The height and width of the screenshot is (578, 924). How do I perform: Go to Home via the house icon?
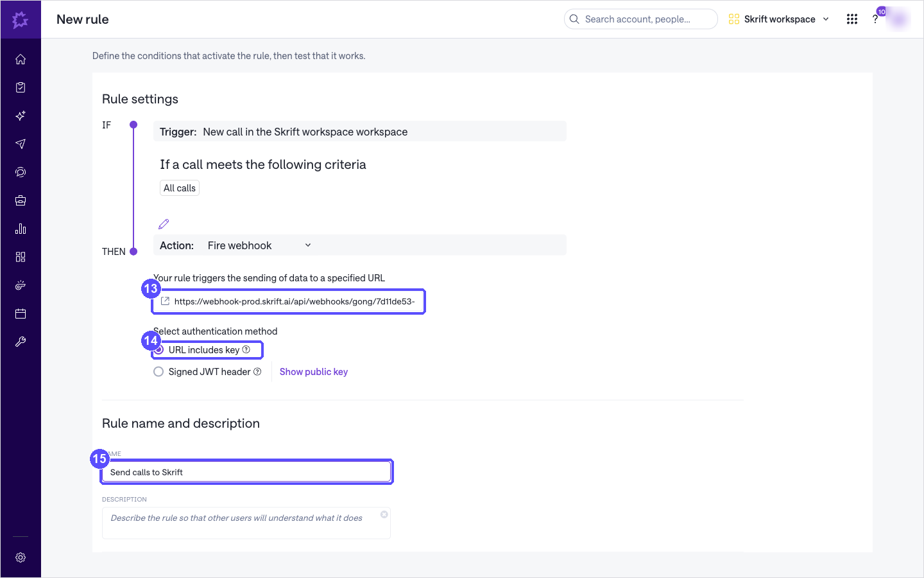coord(21,59)
